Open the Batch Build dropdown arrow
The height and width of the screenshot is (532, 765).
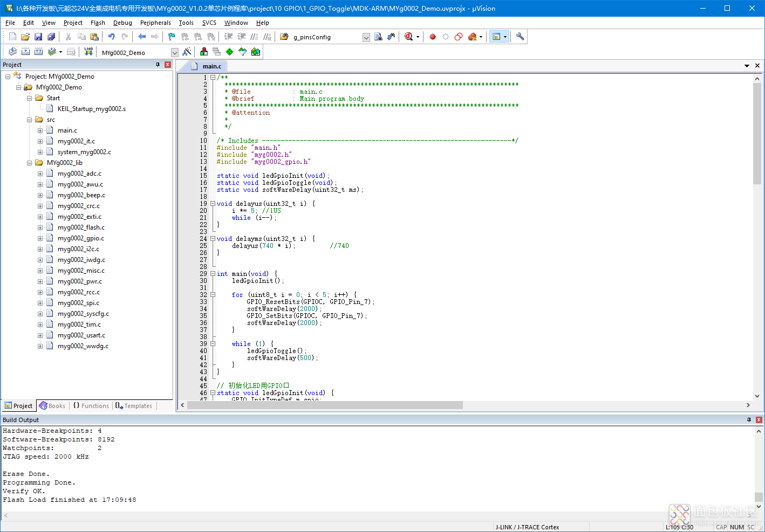click(x=60, y=52)
